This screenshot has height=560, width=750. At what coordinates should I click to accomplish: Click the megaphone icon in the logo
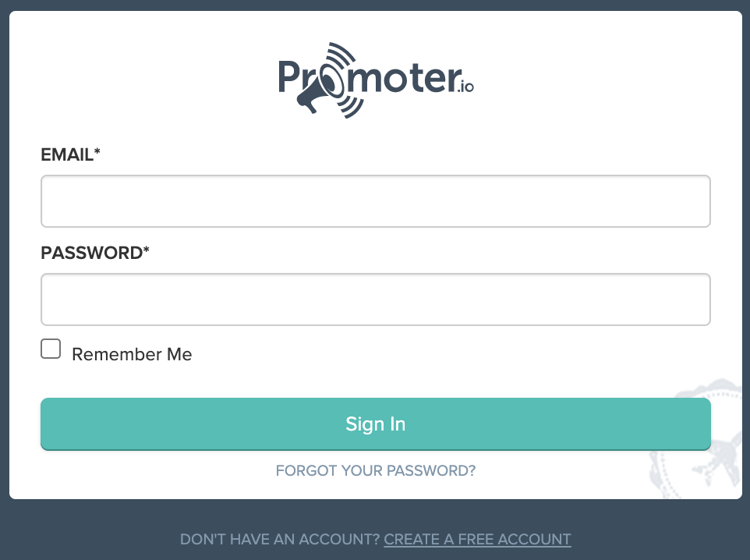click(x=312, y=97)
